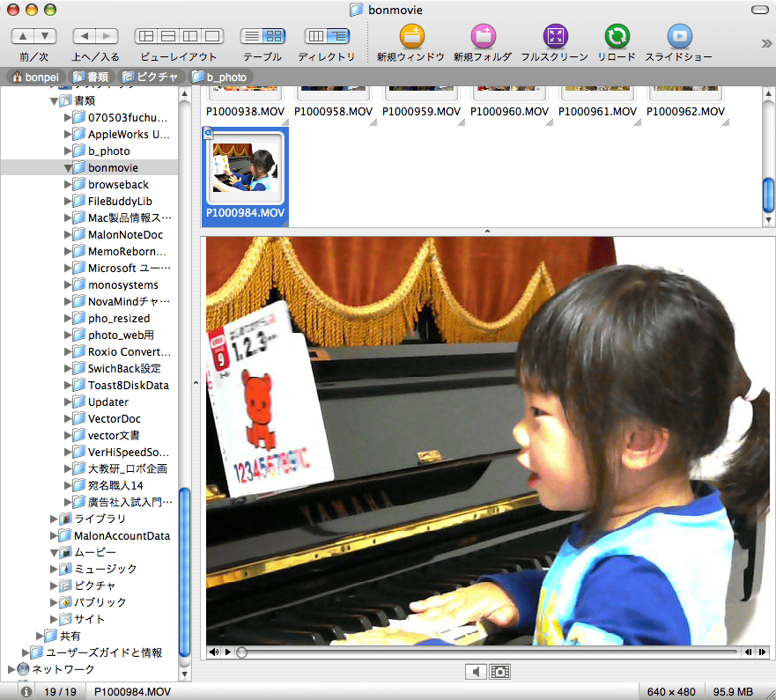Select the パブリック folder
The width and height of the screenshot is (776, 700).
coord(100,602)
